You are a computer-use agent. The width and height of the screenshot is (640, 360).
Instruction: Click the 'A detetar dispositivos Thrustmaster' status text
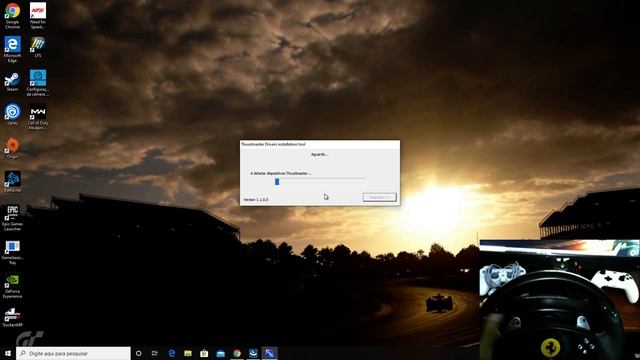281,173
